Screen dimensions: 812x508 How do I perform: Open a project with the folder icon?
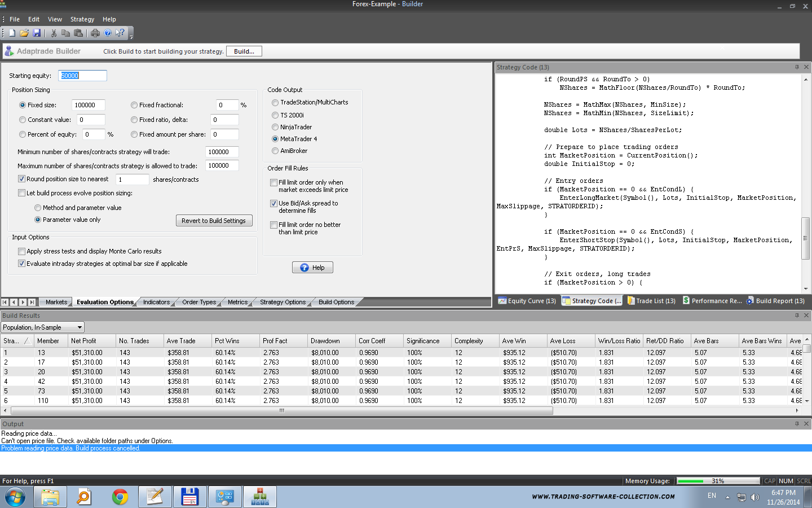click(24, 33)
